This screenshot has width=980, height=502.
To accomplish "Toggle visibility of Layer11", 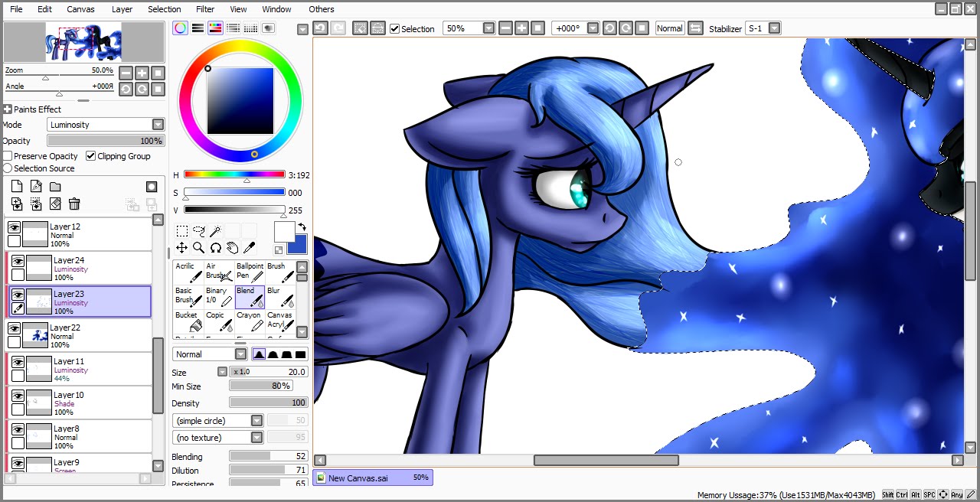I will (18, 362).
